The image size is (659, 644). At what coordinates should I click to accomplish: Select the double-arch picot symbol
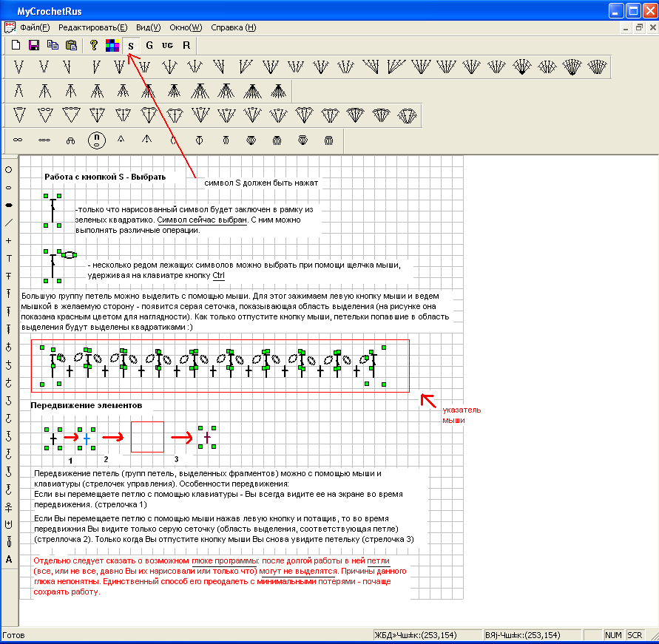[70, 140]
